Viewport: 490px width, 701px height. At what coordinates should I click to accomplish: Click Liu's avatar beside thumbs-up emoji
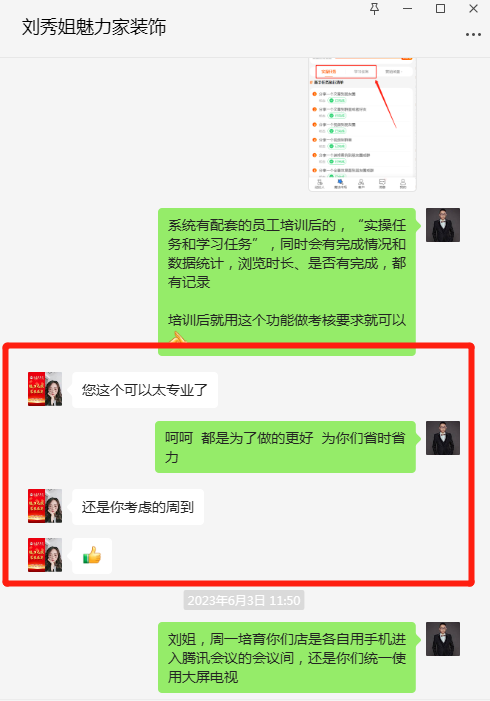click(45, 555)
